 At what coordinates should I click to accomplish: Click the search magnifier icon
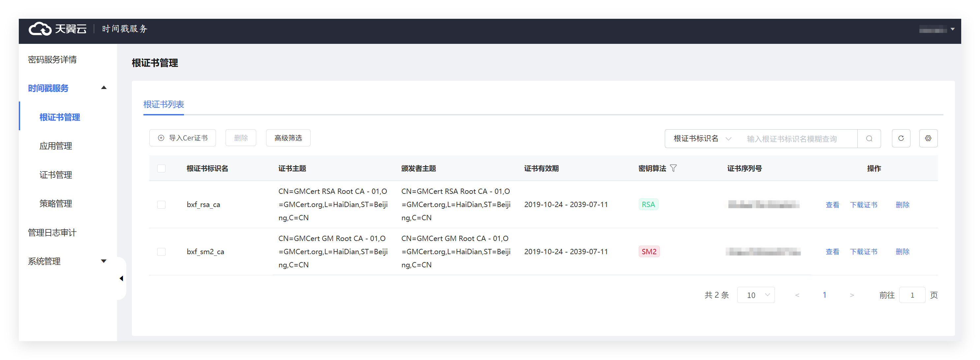click(x=869, y=138)
